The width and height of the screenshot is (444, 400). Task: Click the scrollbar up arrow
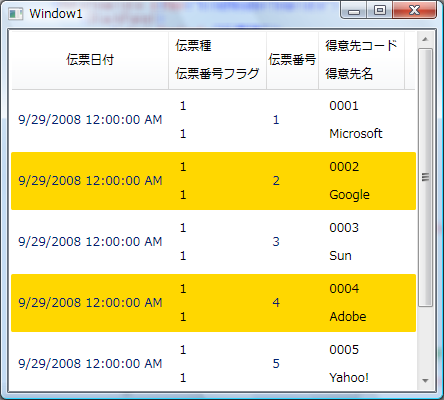pyautogui.click(x=425, y=39)
